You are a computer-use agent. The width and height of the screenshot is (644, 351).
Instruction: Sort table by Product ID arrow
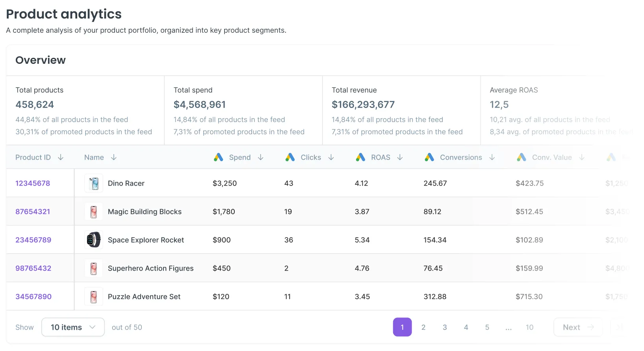61,158
